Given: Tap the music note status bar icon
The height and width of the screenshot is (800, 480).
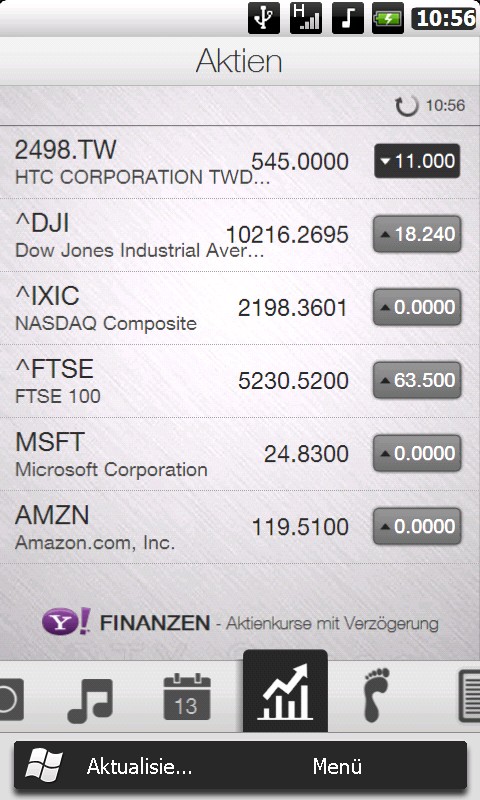Looking at the screenshot, I should click(x=347, y=18).
